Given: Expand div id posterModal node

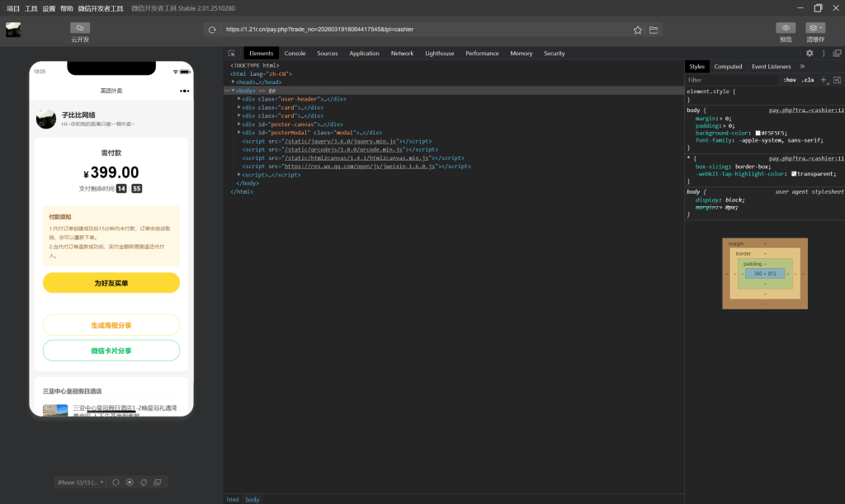Looking at the screenshot, I should point(239,133).
